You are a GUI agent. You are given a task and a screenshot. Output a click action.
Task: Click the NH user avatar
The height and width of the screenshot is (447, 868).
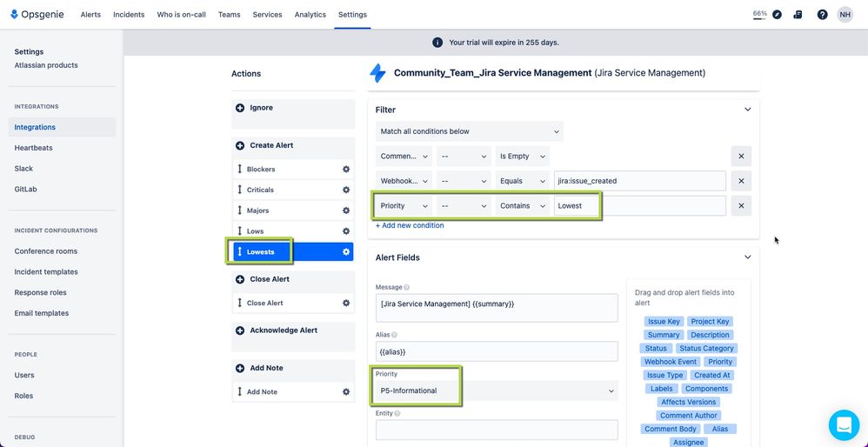[845, 15]
